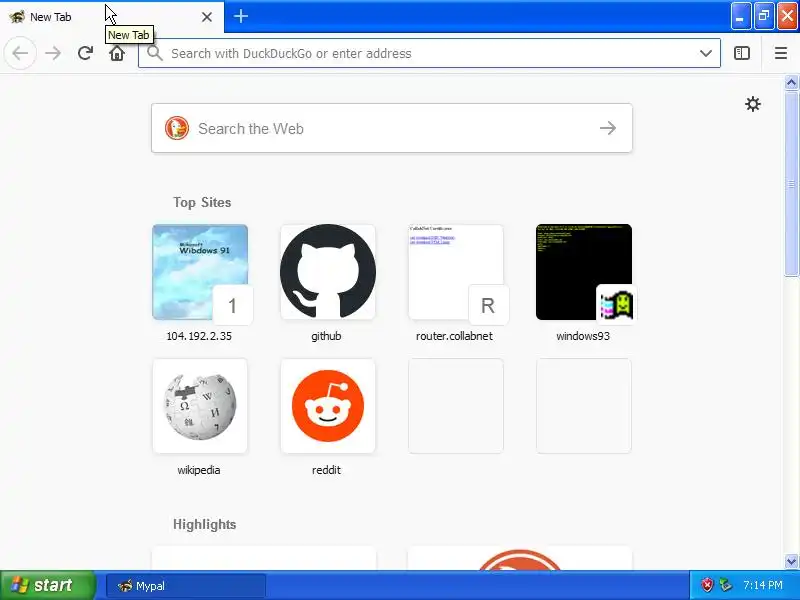Click the windows93 label text

click(583, 336)
